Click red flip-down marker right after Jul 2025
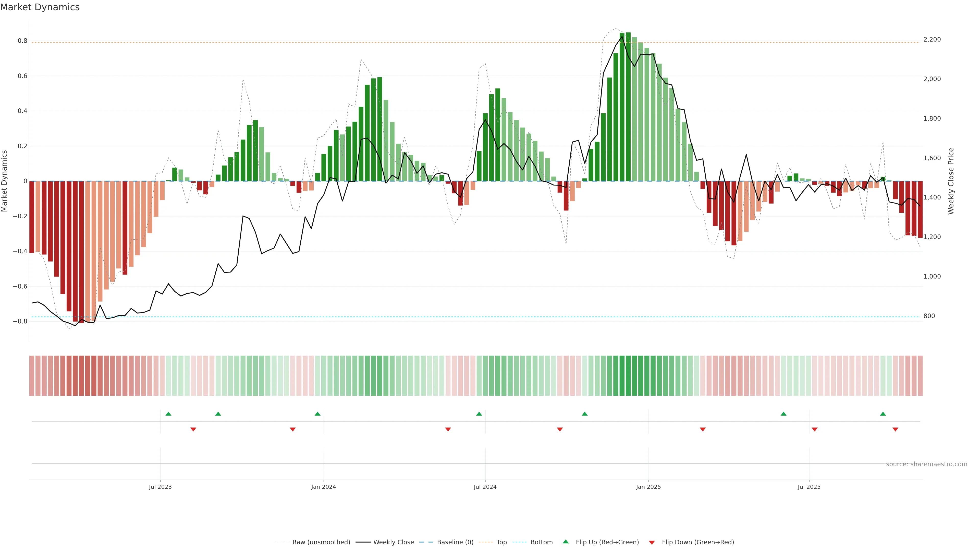 (815, 429)
